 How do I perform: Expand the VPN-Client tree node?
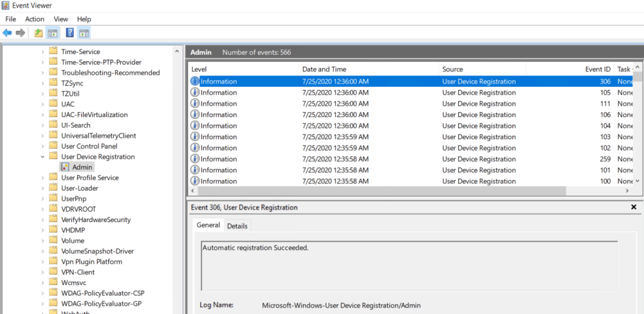43,272
